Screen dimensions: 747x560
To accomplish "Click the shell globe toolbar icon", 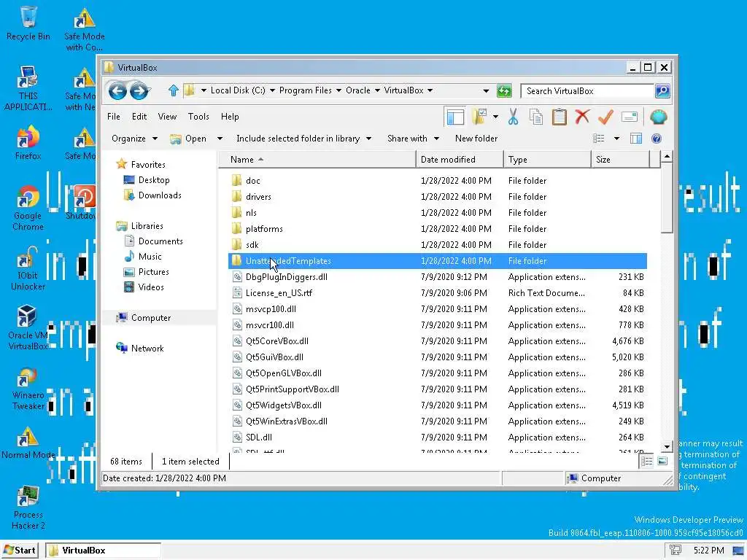I will 659,117.
